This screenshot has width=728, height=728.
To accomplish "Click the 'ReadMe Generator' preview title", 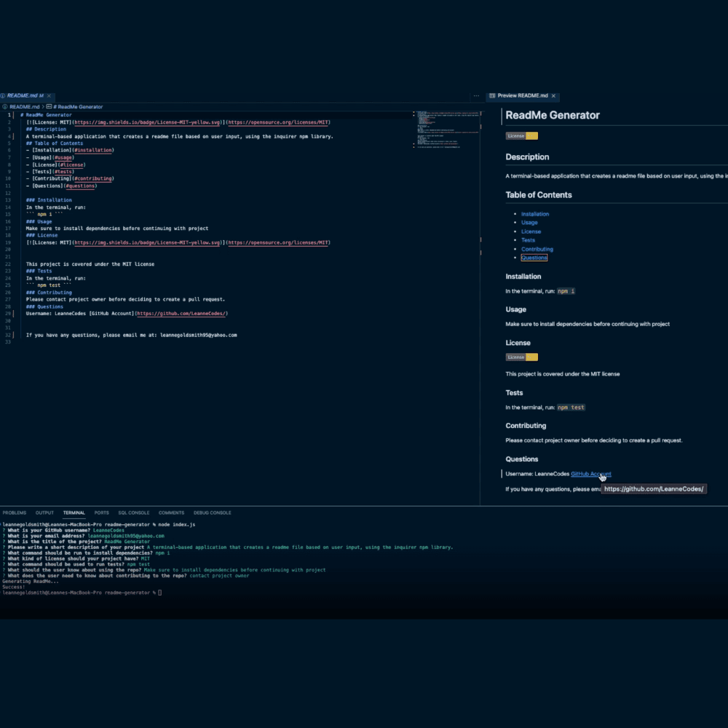I will point(553,115).
